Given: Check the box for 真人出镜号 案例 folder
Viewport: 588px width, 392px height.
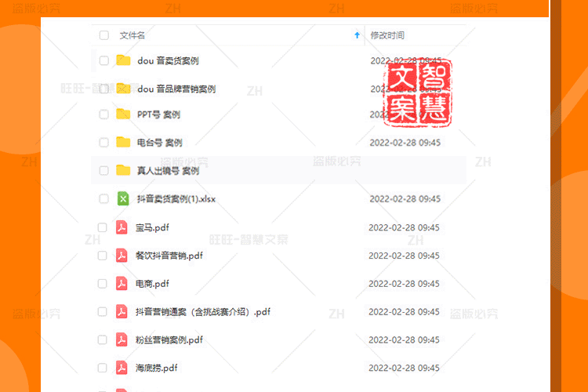Looking at the screenshot, I should click(x=103, y=171).
